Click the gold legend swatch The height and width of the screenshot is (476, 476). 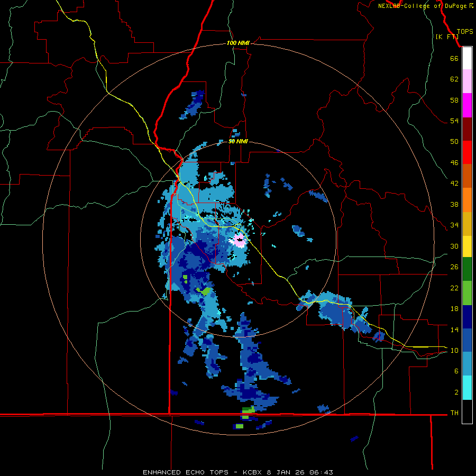[x=467, y=224]
